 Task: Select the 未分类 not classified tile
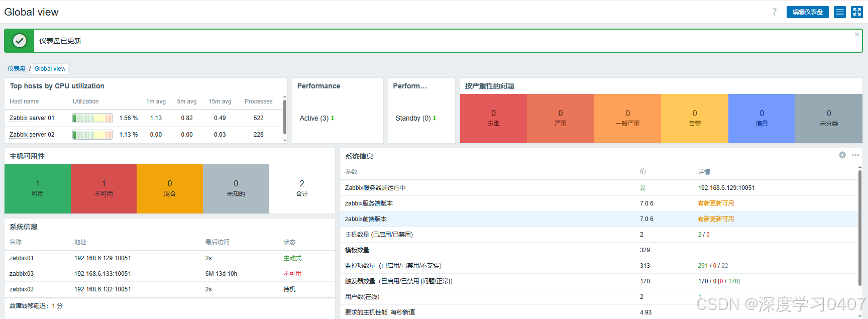pyautogui.click(x=829, y=119)
